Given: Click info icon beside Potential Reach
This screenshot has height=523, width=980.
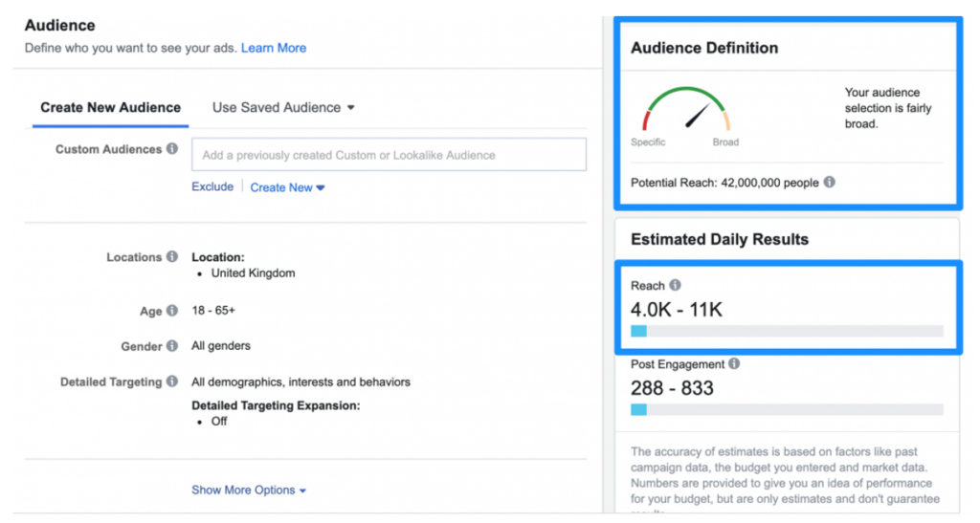Looking at the screenshot, I should tap(829, 182).
